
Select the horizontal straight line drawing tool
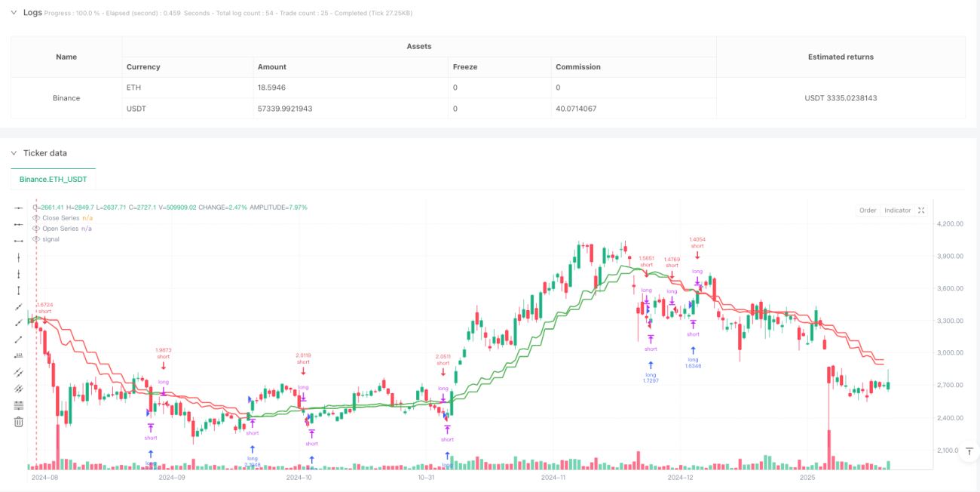pos(19,208)
